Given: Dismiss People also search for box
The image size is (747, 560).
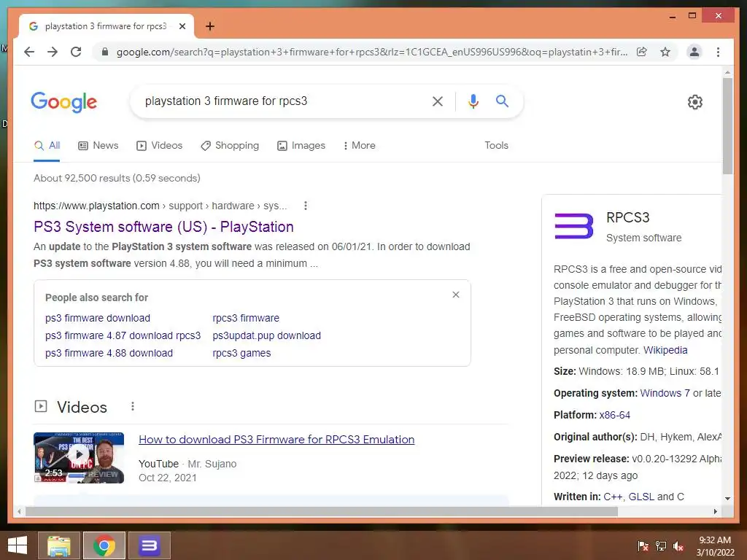Looking at the screenshot, I should pos(456,295).
